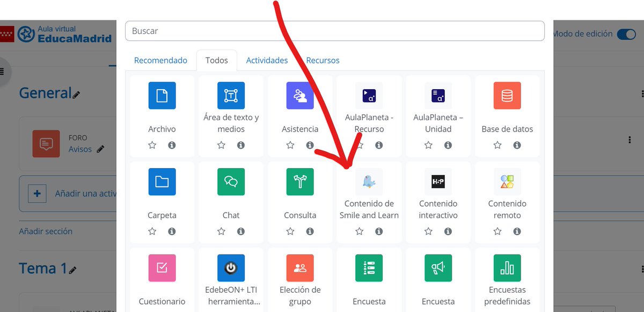This screenshot has height=312, width=644.
Task: Star Archivo as favorite
Action: 152,145
